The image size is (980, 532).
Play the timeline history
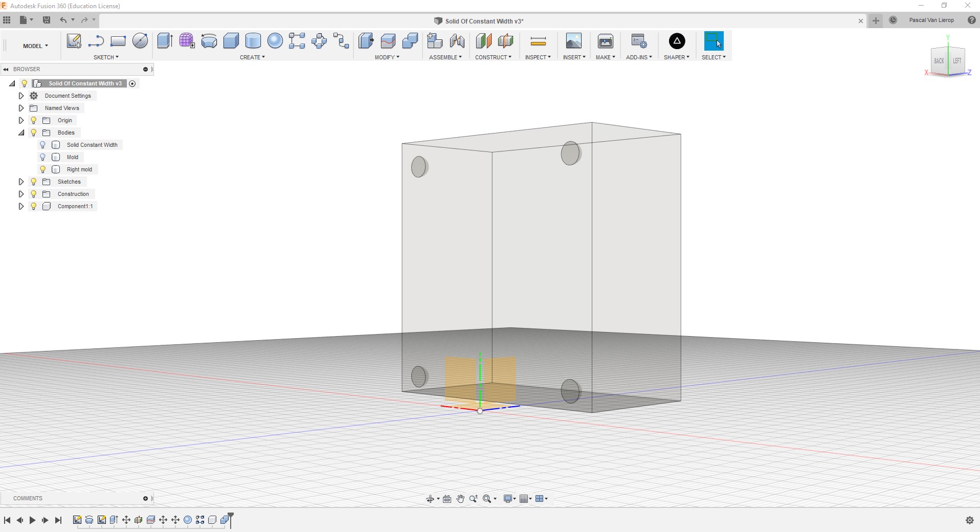pyautogui.click(x=32, y=520)
